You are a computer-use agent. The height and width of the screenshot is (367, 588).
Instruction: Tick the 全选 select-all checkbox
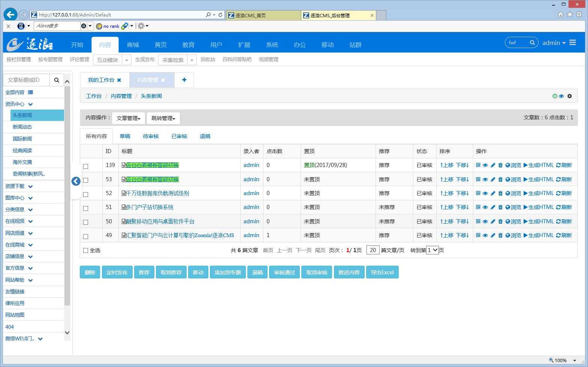(85, 250)
